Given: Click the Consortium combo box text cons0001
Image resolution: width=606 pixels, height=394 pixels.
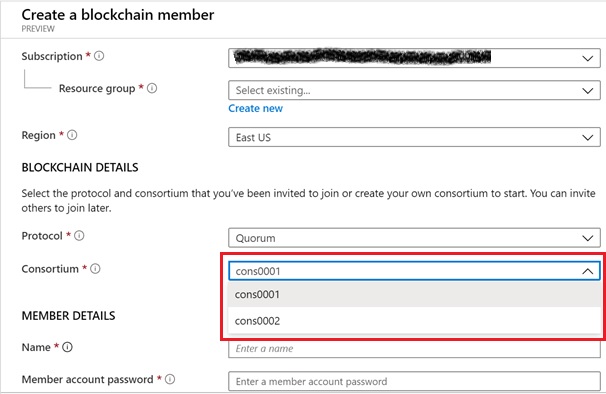Looking at the screenshot, I should tap(258, 271).
